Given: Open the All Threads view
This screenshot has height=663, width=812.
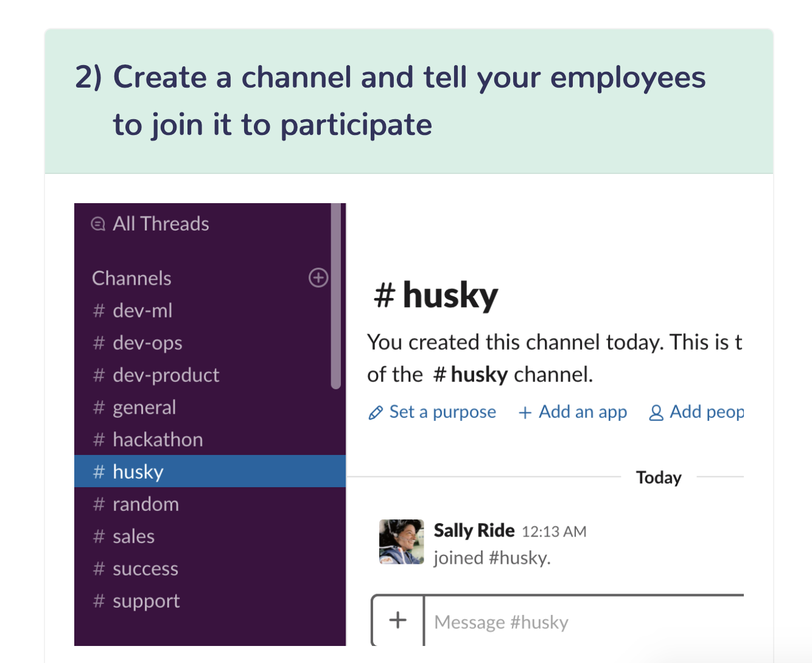Looking at the screenshot, I should pyautogui.click(x=161, y=224).
